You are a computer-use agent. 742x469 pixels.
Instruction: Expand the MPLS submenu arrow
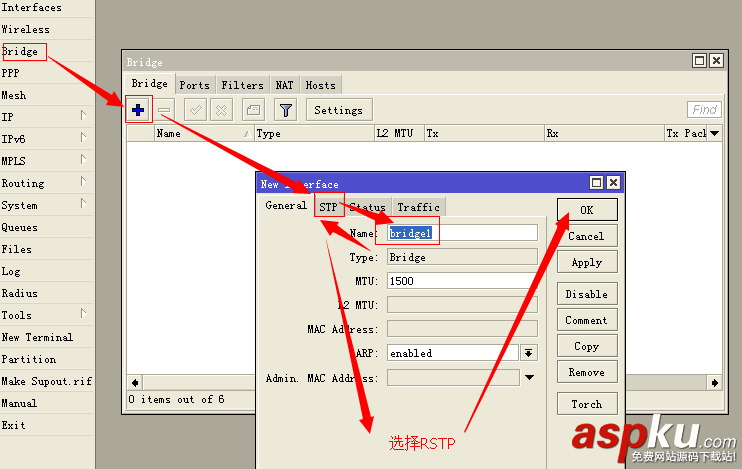click(83, 159)
